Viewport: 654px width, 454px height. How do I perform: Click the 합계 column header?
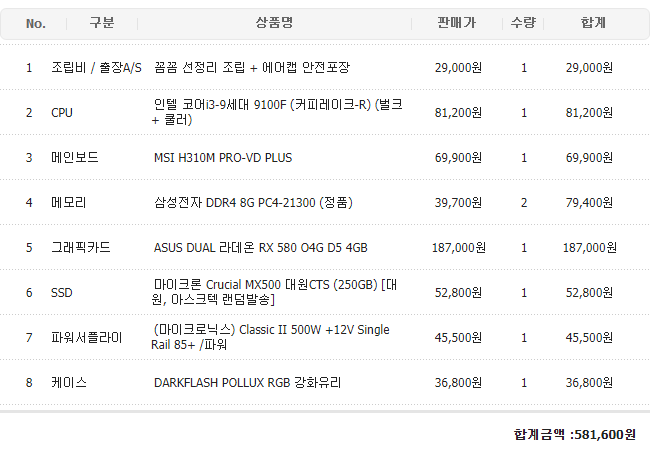click(592, 23)
